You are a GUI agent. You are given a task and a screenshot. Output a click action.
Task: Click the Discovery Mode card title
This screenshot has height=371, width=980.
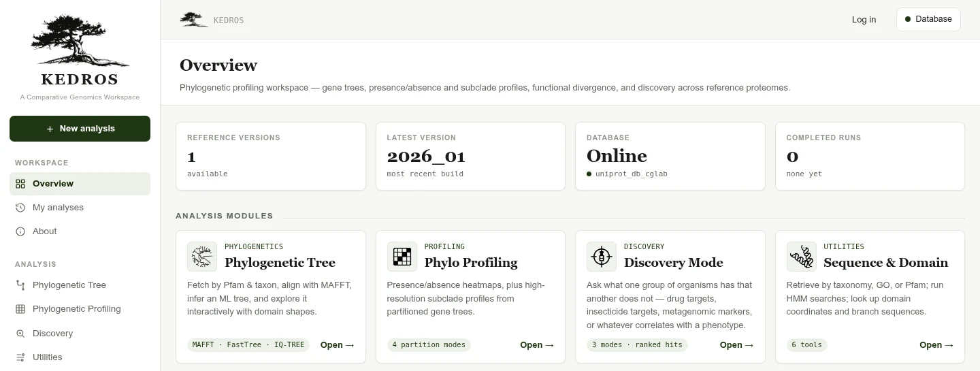[x=674, y=263]
